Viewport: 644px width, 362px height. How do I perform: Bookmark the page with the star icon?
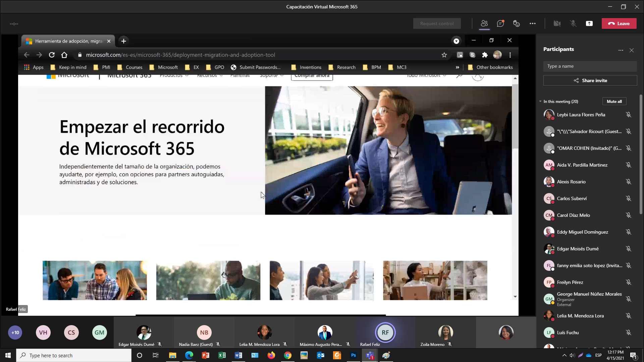pos(444,55)
